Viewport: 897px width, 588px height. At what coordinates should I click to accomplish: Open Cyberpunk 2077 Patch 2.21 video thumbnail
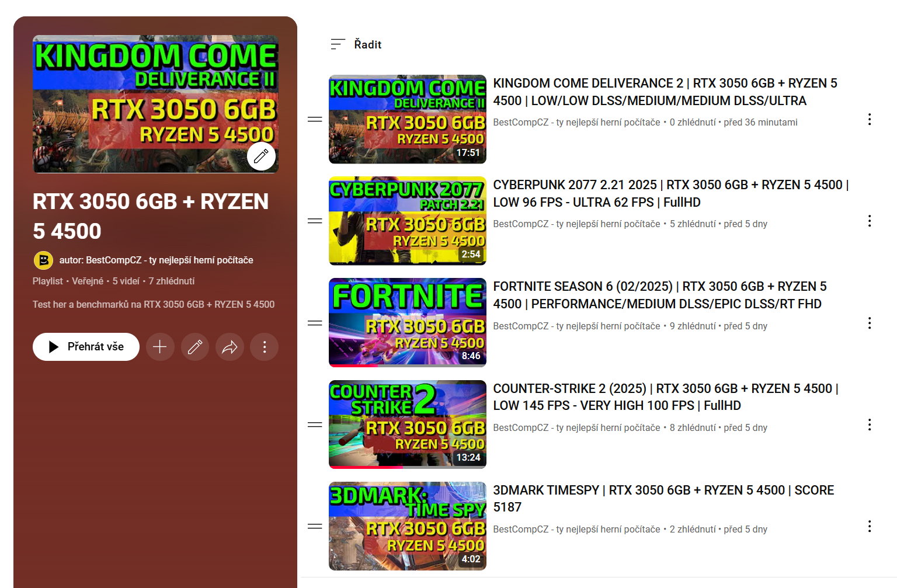click(x=408, y=221)
